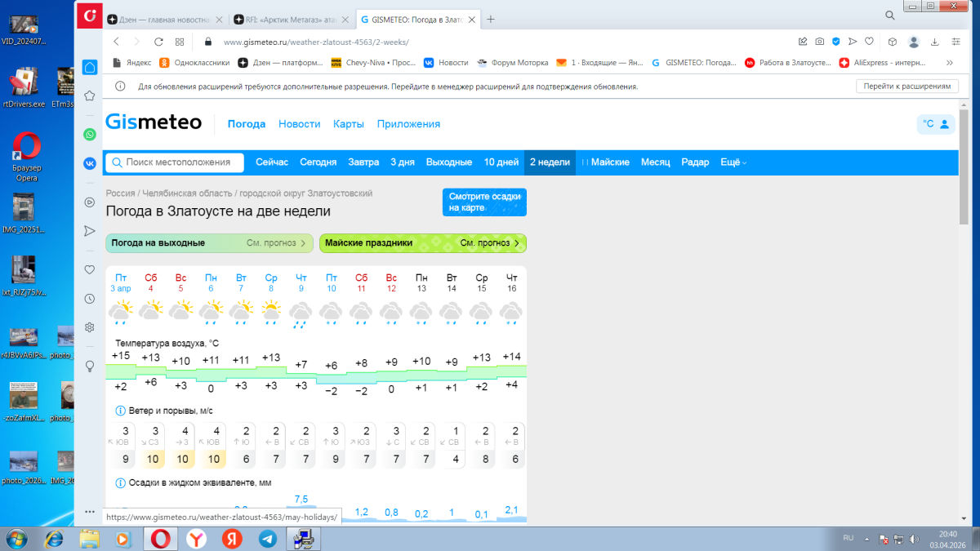This screenshot has width=980, height=551.
Task: Click the info icon beside 'Ветер и порывы'
Action: [x=120, y=411]
